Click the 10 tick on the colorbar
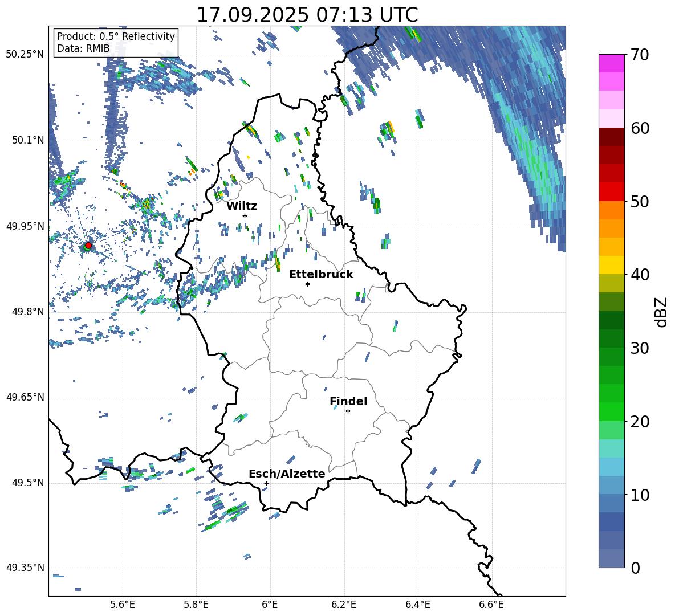This screenshot has width=675, height=616. [x=639, y=495]
